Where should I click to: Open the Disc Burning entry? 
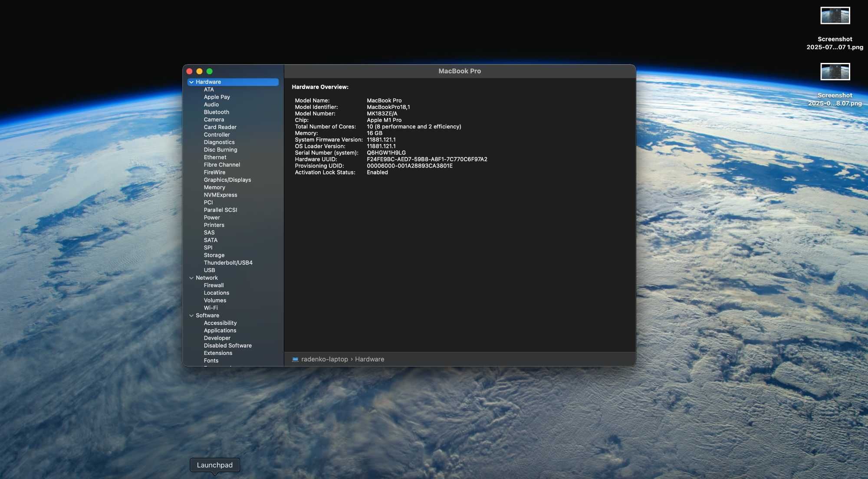[220, 150]
